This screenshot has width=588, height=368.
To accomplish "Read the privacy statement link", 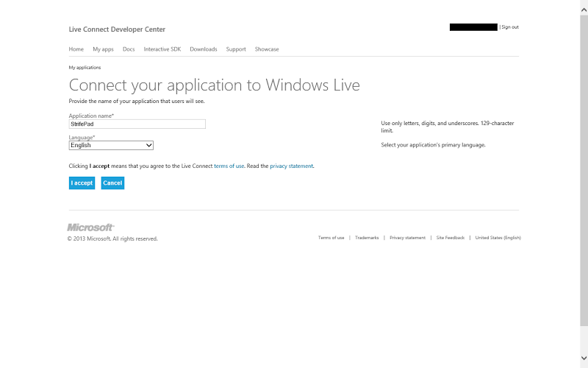I will tap(291, 166).
